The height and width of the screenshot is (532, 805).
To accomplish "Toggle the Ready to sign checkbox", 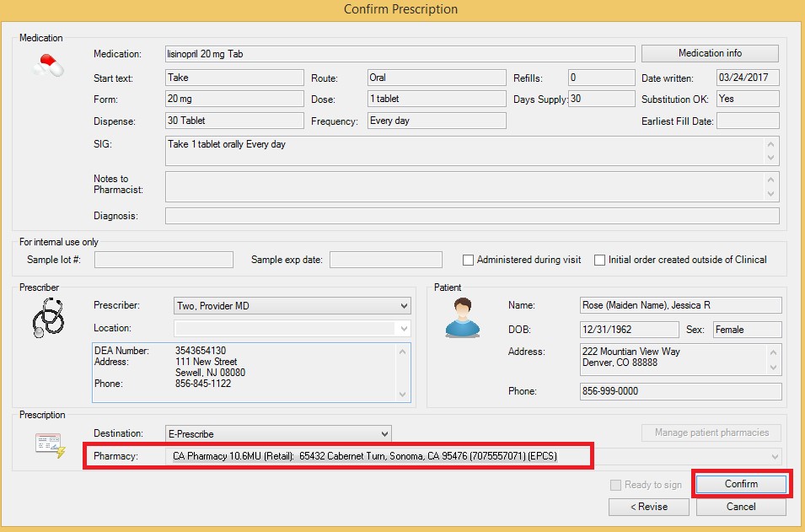I will [x=617, y=485].
